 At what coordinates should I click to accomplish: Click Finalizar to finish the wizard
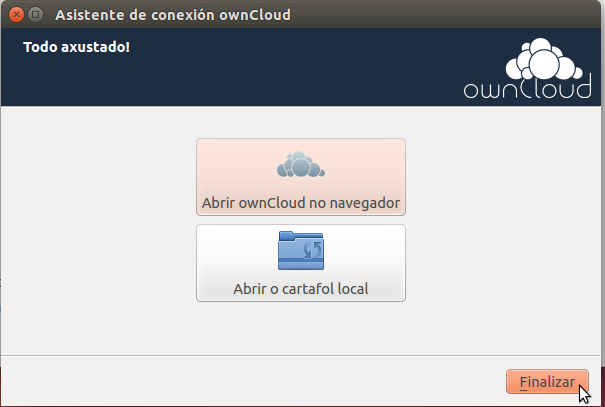pyautogui.click(x=547, y=382)
